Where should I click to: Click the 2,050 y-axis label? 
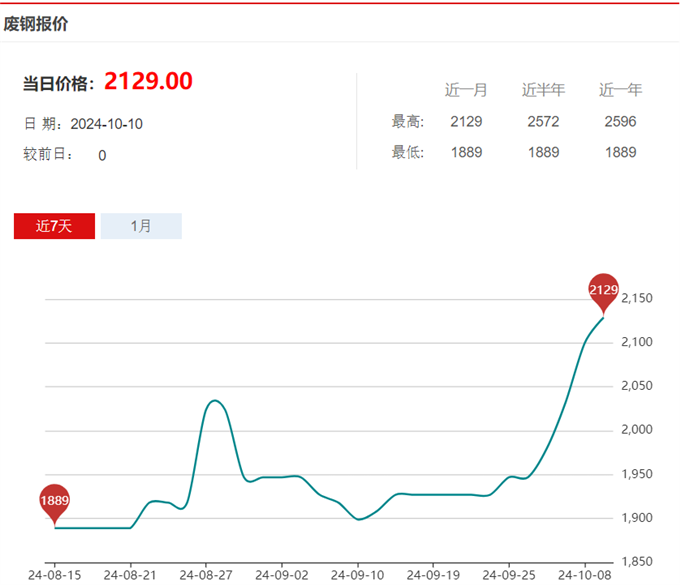(x=637, y=386)
